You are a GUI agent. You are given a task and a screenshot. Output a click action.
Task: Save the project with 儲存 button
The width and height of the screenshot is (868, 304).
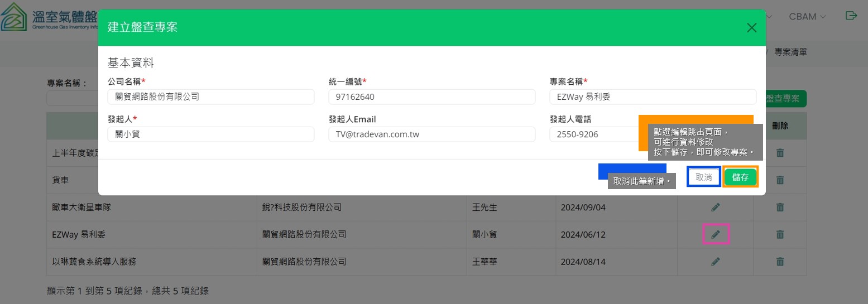pos(740,177)
